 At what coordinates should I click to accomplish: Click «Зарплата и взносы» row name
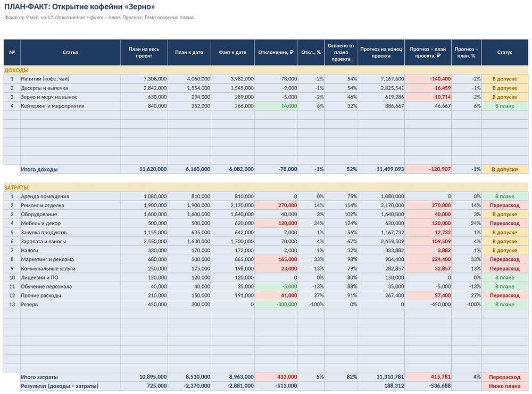[70, 242]
